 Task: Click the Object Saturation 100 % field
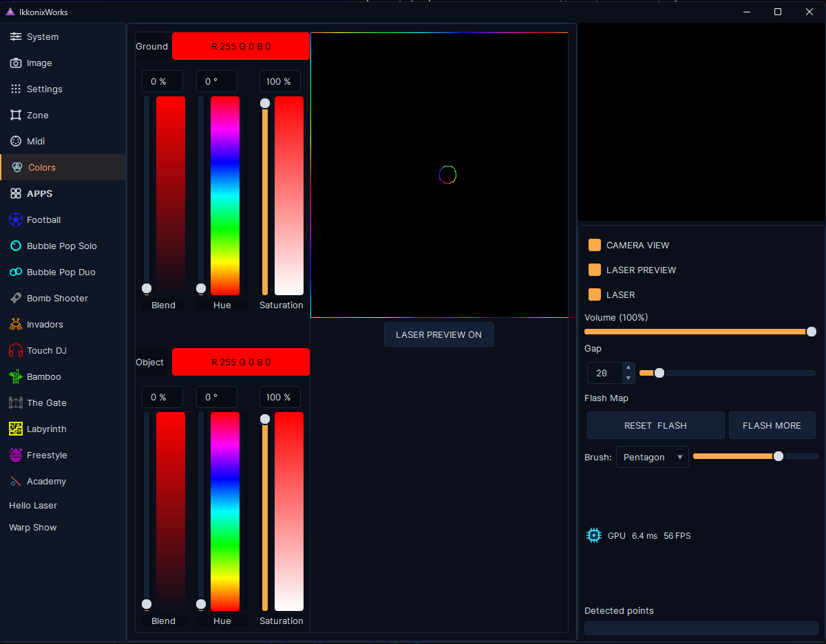tap(280, 397)
